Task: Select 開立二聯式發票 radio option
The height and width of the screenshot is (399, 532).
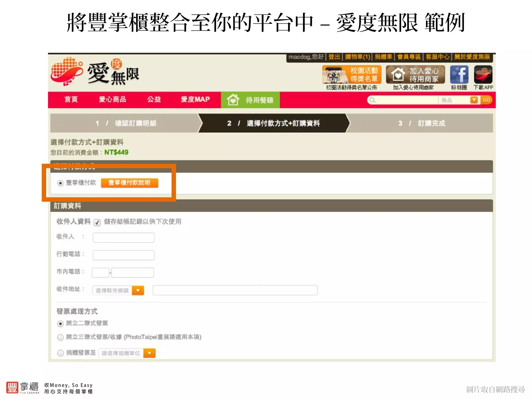Action: point(60,324)
